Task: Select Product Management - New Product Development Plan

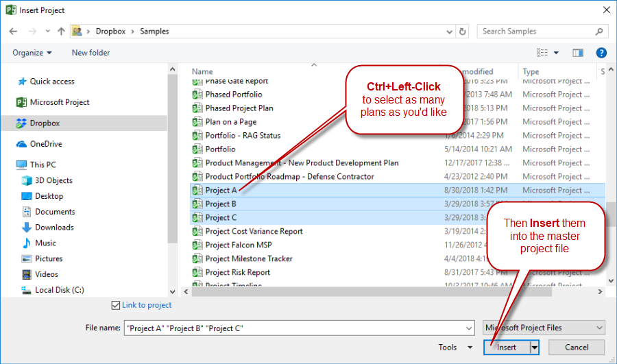Action: 302,163
